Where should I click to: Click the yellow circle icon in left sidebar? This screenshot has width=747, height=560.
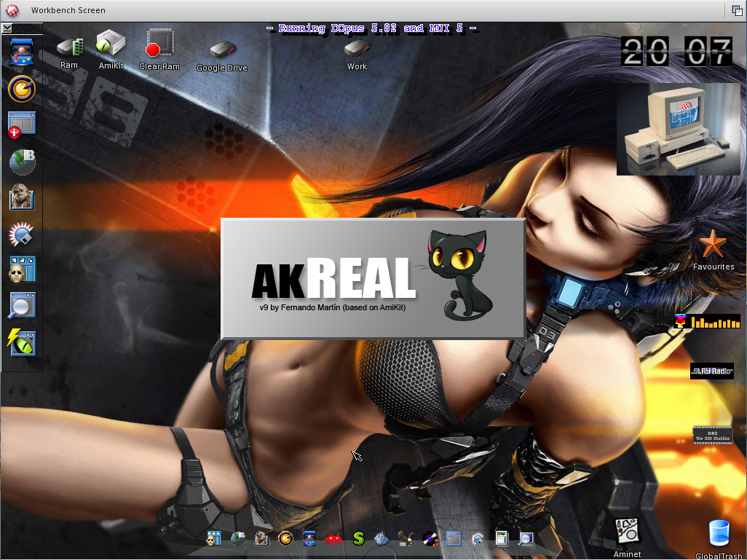pos(21,89)
